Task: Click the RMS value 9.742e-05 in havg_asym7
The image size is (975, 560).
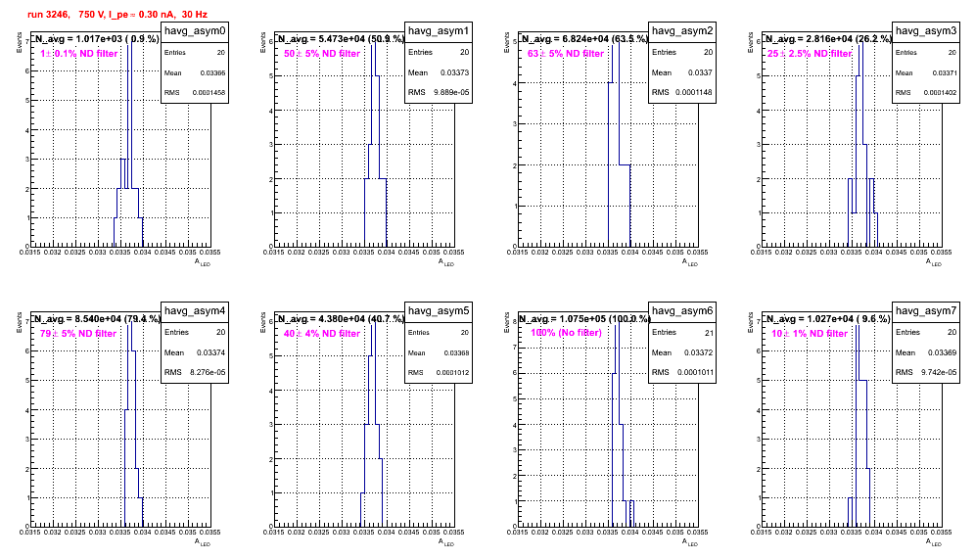Action: pyautogui.click(x=939, y=372)
